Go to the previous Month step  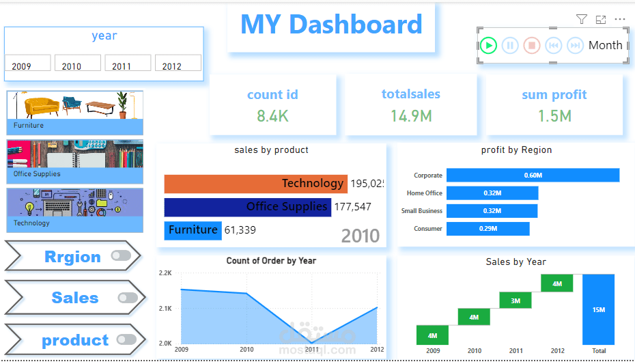[x=553, y=45]
